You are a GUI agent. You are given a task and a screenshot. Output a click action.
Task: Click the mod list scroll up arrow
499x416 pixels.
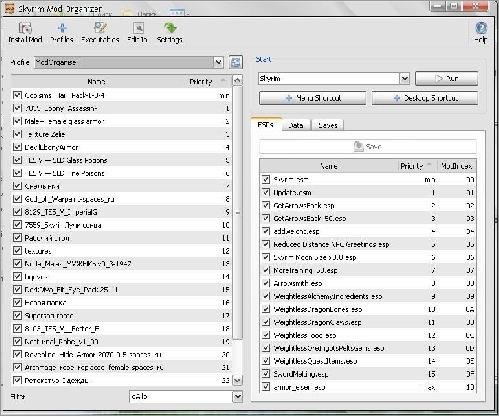tap(237, 80)
